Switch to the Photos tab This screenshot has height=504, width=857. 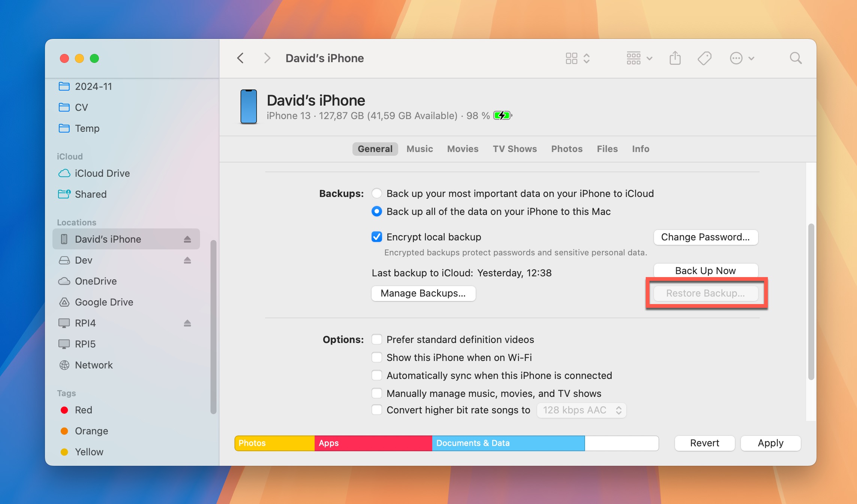click(567, 148)
